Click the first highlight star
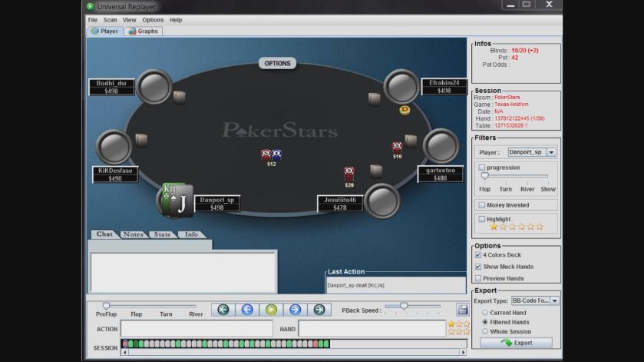Image resolution: width=644 pixels, height=362 pixels. [494, 227]
